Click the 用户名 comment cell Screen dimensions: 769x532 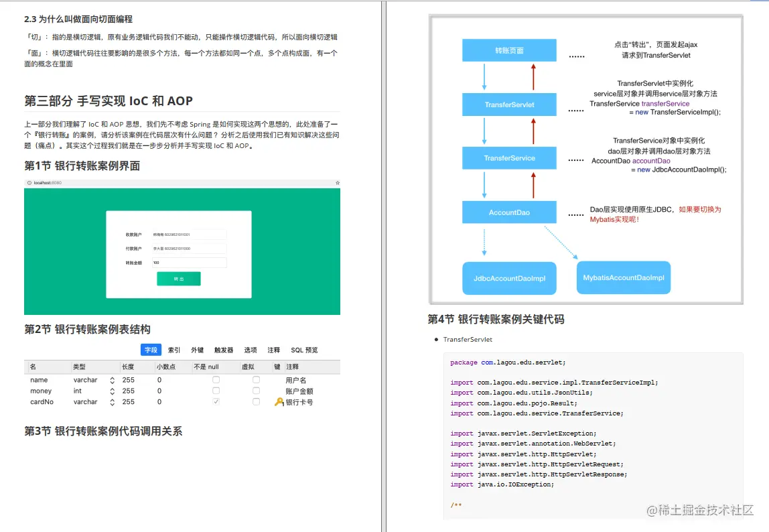click(295, 381)
